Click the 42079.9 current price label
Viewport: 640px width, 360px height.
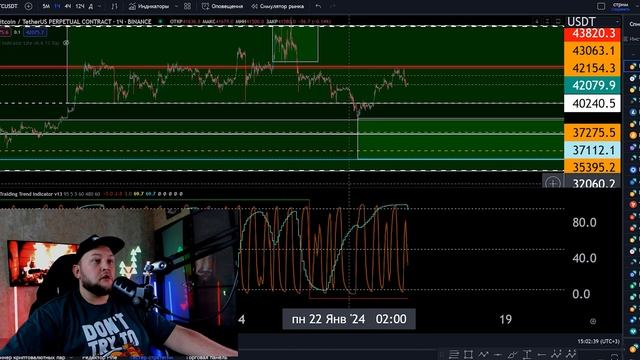click(x=592, y=85)
